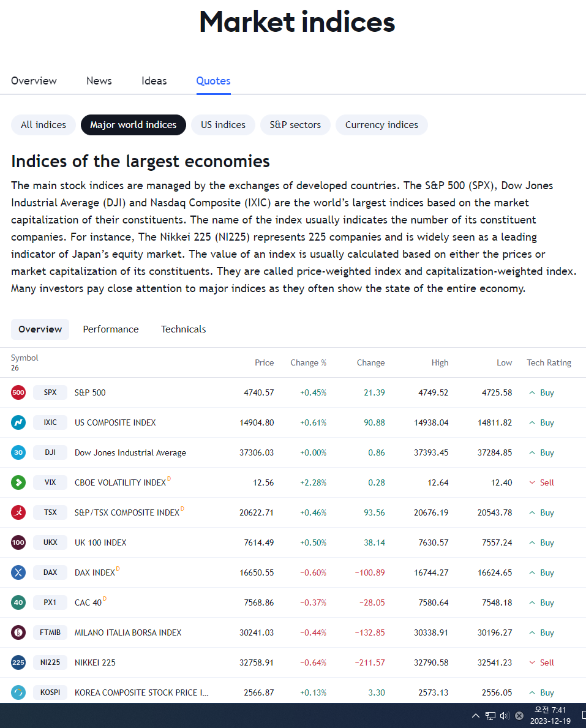Viewport: 586px width, 728px height.
Task: Switch to the Overview top tab
Action: (34, 81)
